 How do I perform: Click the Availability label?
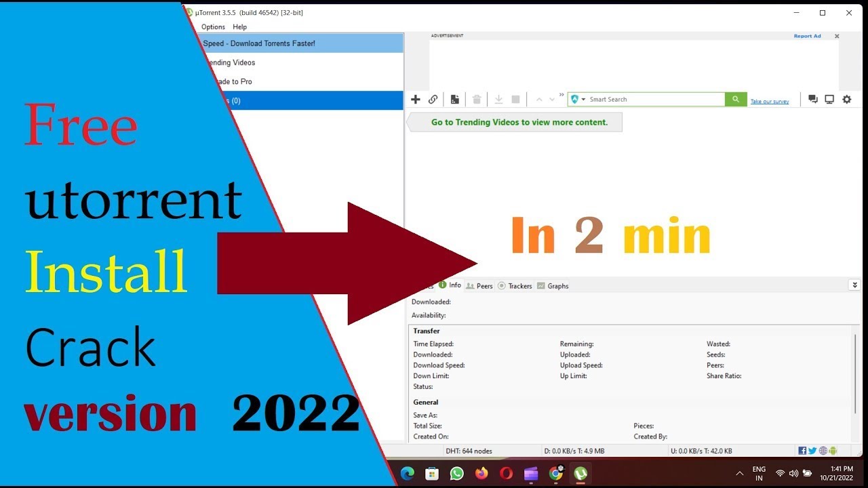click(429, 315)
